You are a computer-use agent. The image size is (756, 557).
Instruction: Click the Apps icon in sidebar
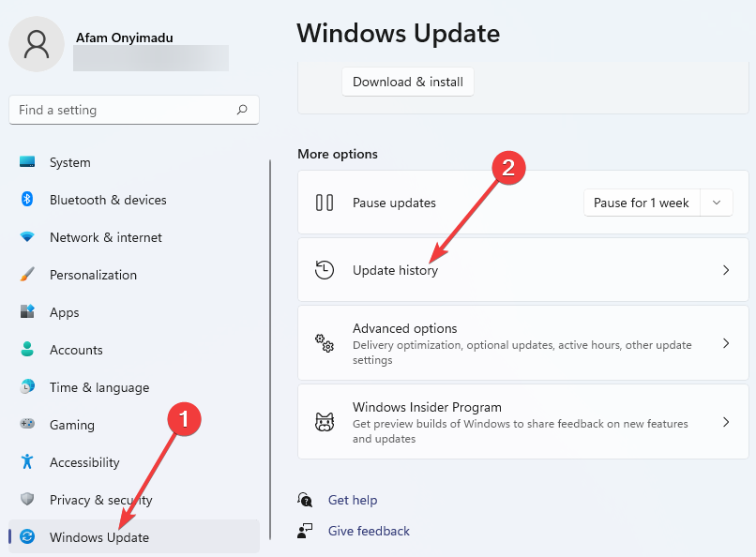tap(27, 311)
